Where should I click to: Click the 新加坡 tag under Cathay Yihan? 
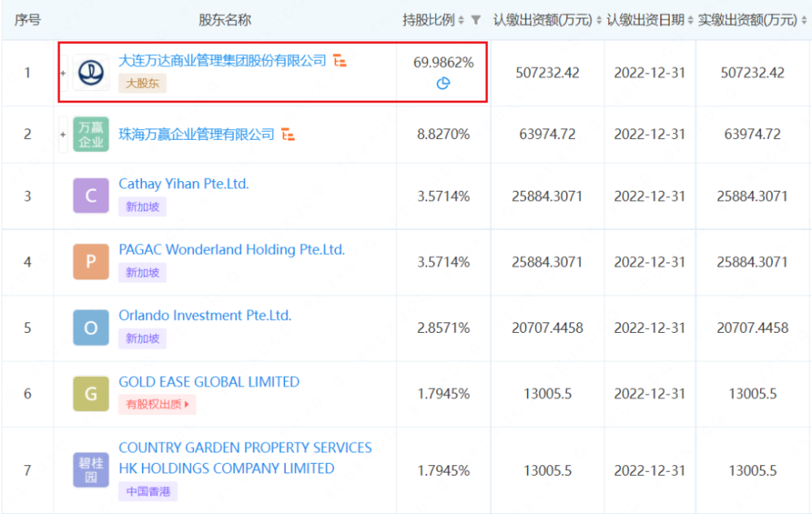tap(142, 206)
